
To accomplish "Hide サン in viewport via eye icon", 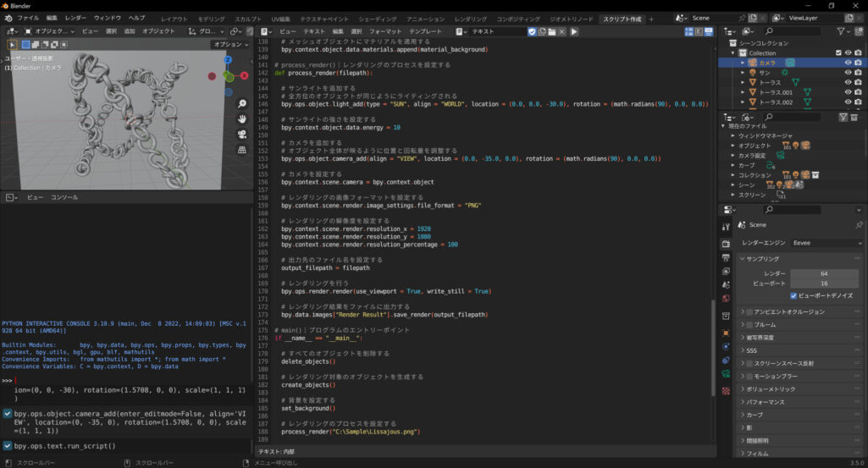I will point(848,73).
